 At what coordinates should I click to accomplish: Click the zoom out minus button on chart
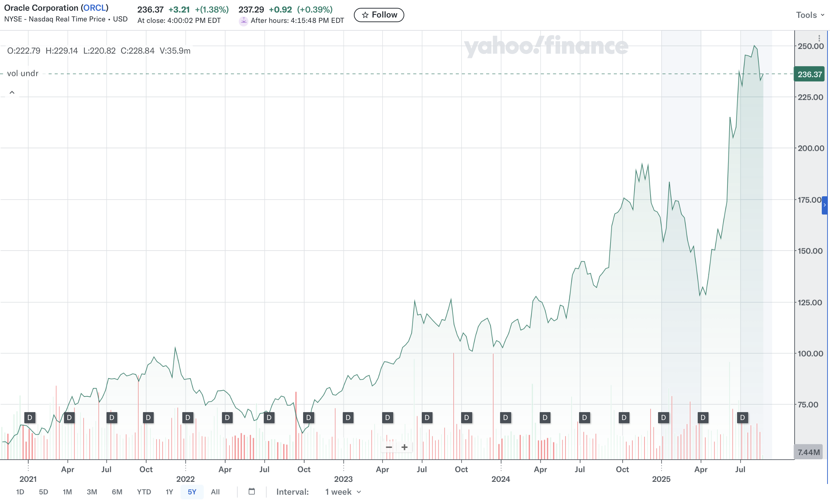tap(389, 447)
